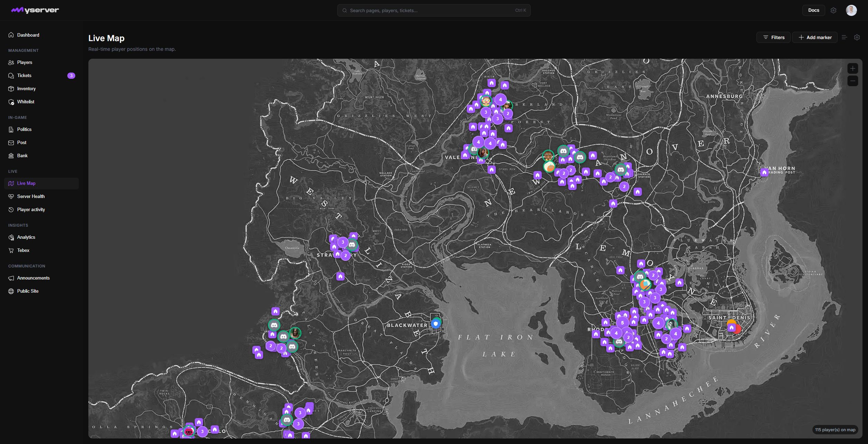Image resolution: width=868 pixels, height=444 pixels.
Task: Open the user profile avatar
Action: pyautogui.click(x=851, y=10)
